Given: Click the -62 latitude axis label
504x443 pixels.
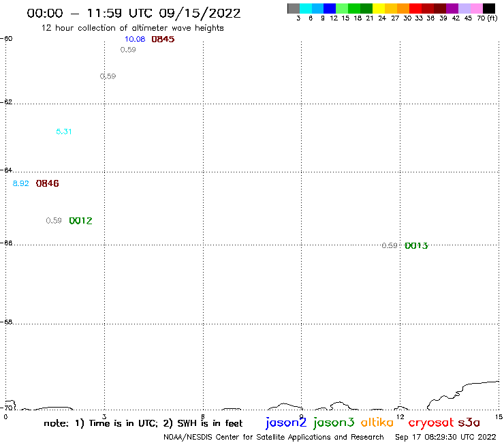Looking at the screenshot, I should coord(6,102).
